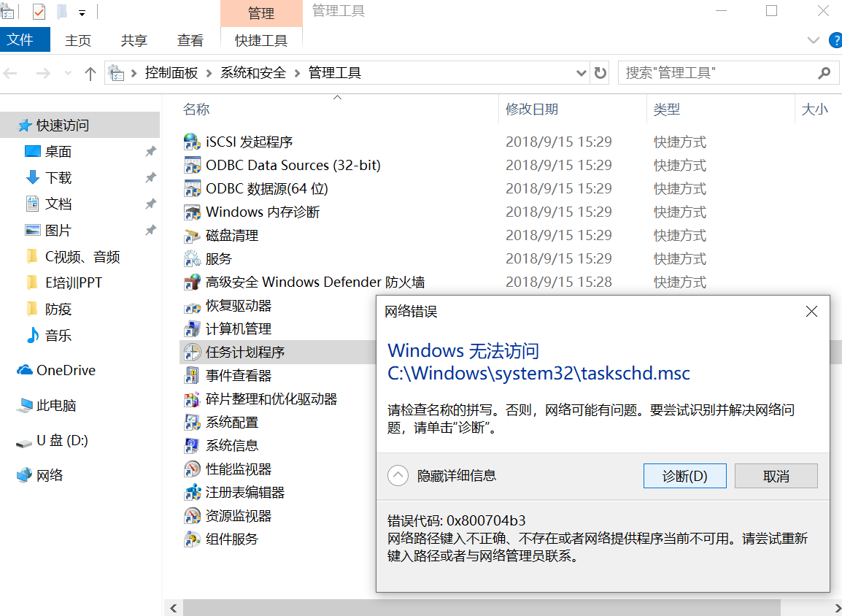Click the refresh icon beside address bar

click(600, 72)
